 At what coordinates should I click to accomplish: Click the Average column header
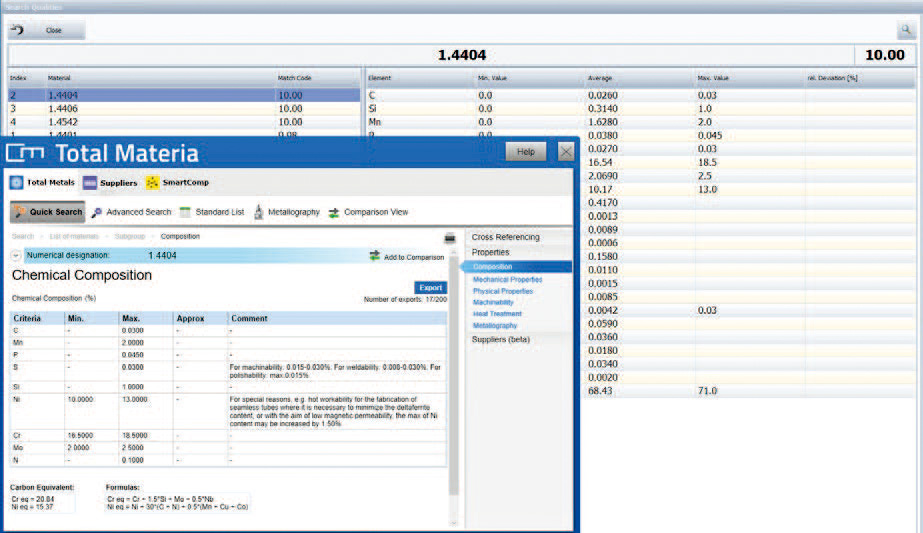(x=600, y=78)
